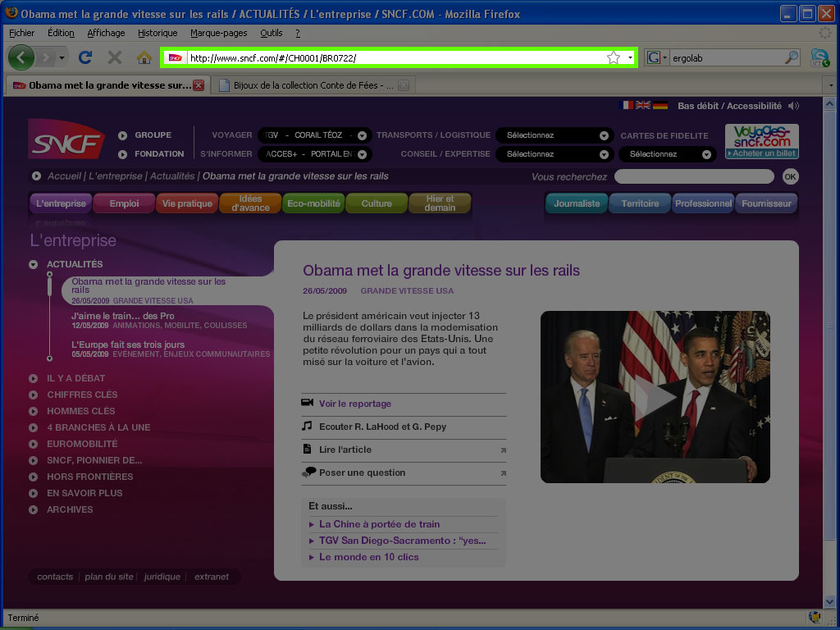
Task: Open the Outils menu
Action: coord(271,33)
